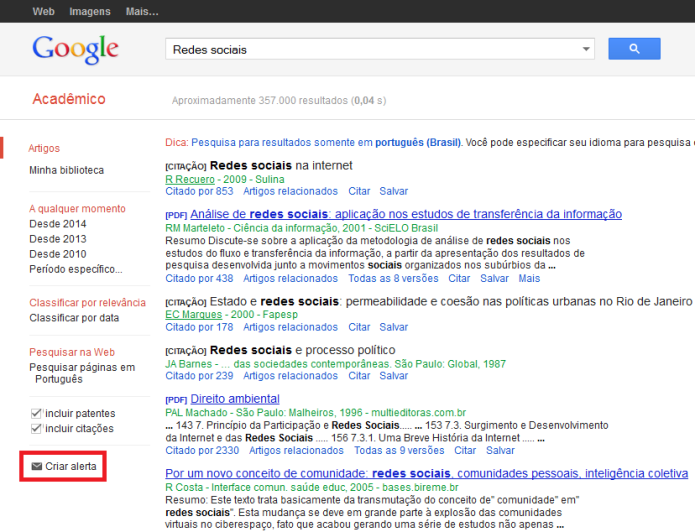Screen dimensions: 695x532
Task: Open the Web item in top bar
Action: coord(43,12)
